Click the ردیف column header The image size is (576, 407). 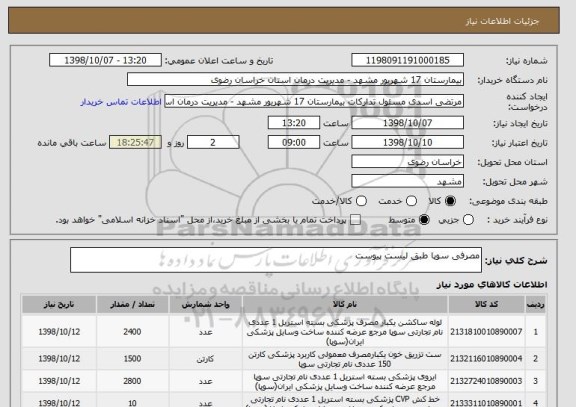535,305
